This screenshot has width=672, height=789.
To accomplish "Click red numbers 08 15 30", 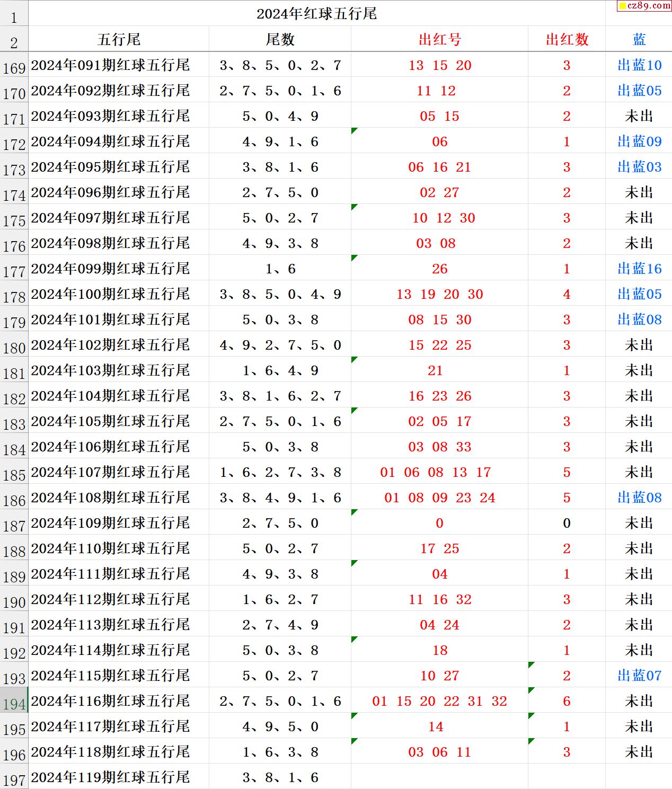I will pos(439,320).
